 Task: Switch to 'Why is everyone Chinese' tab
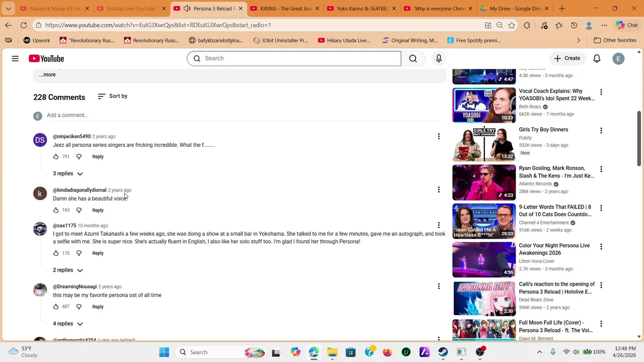[x=438, y=9]
